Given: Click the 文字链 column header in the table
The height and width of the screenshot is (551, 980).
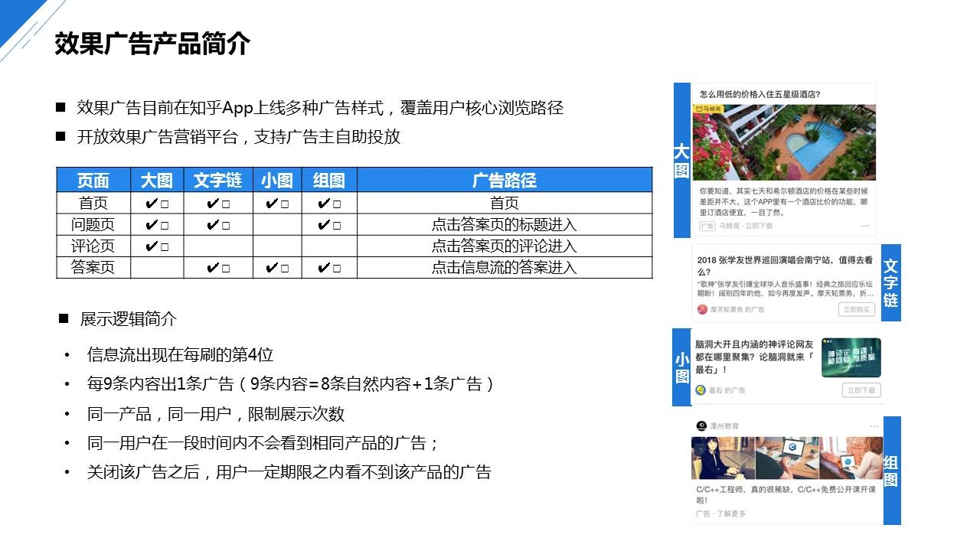Looking at the screenshot, I should pyautogui.click(x=217, y=181).
